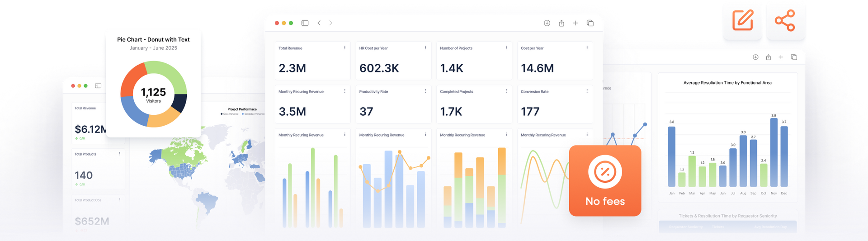Screen dimensions: 868x241
Task: Click the Cost per Year 14.6M card
Action: 555,61
